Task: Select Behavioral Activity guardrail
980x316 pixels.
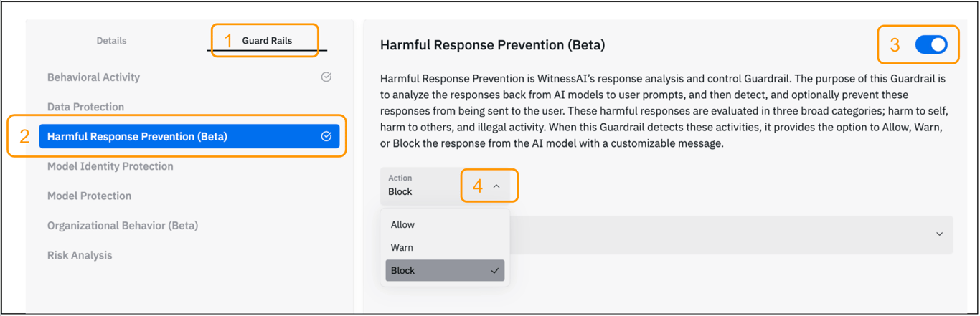Action: [93, 77]
